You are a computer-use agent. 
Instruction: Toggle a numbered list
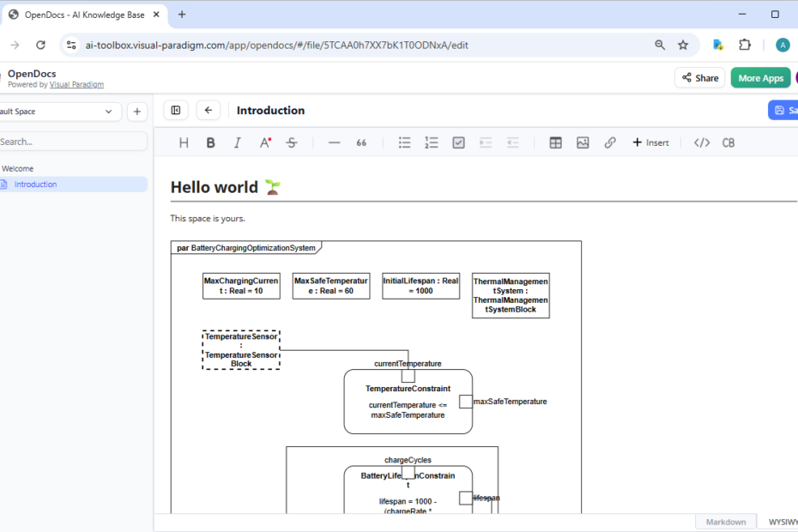click(432, 142)
